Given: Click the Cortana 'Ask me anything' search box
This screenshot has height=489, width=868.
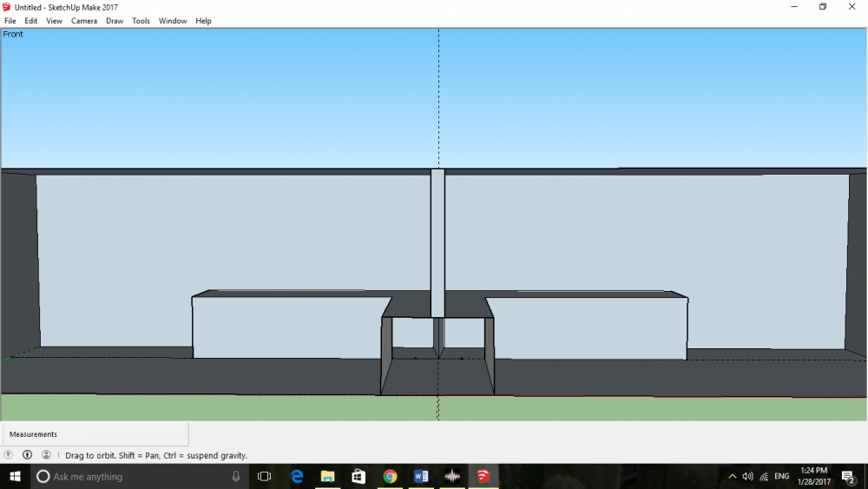Looking at the screenshot, I should tap(139, 476).
